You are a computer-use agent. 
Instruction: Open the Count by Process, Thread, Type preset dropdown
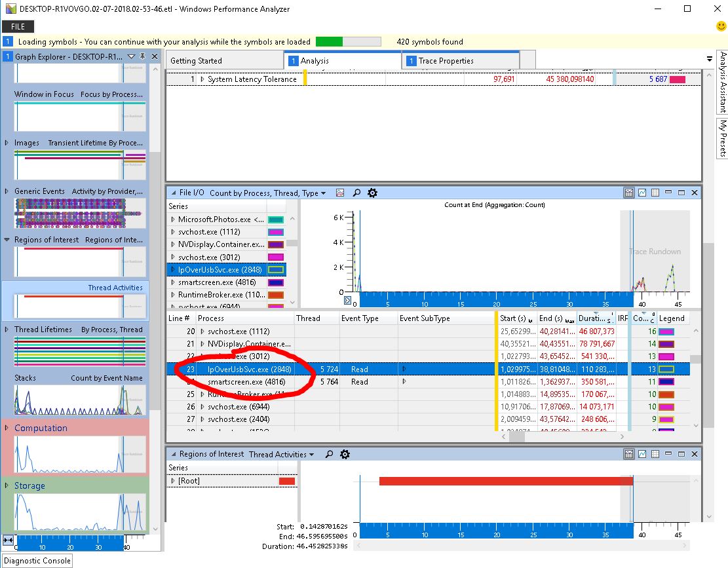click(x=323, y=193)
